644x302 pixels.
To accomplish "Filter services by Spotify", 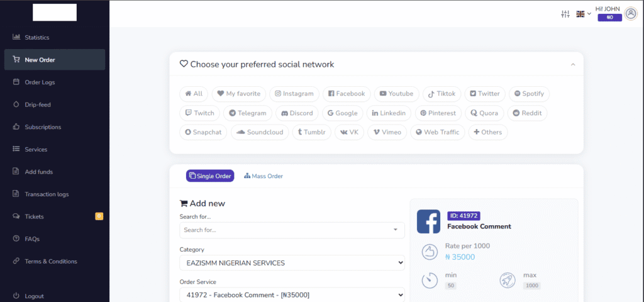I will (x=529, y=94).
